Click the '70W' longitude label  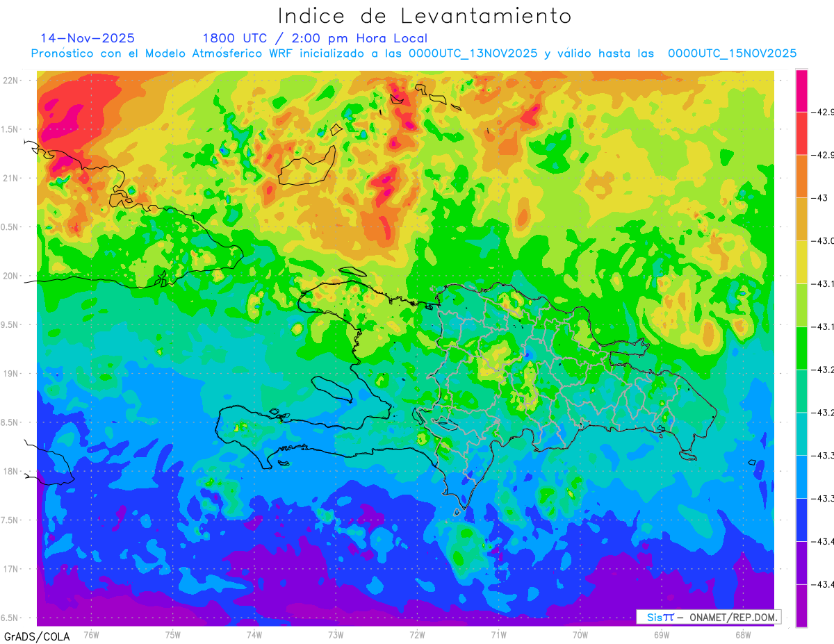pos(580,634)
